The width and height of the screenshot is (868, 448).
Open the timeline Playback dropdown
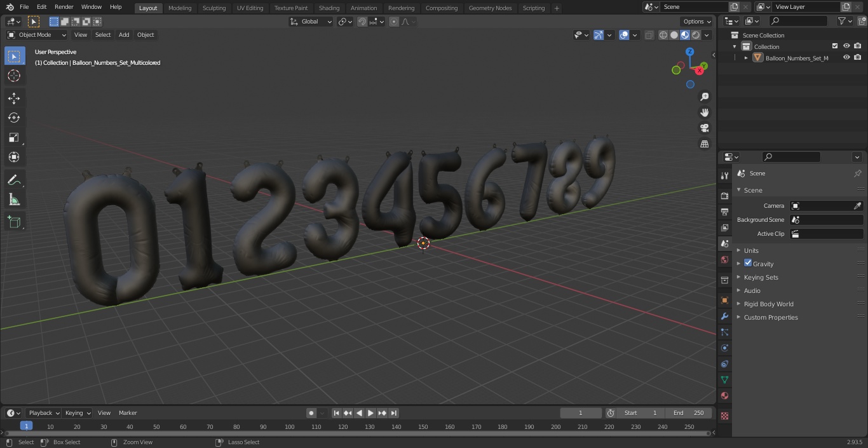[44, 413]
